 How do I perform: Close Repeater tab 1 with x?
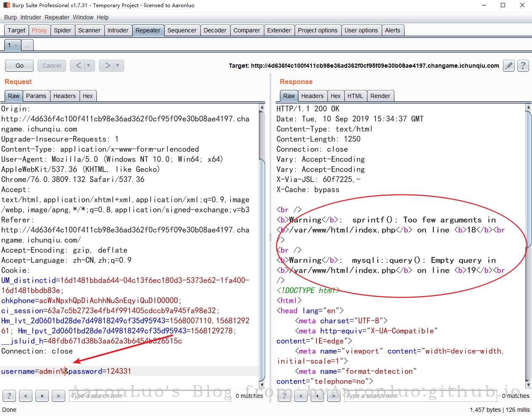[x=16, y=45]
